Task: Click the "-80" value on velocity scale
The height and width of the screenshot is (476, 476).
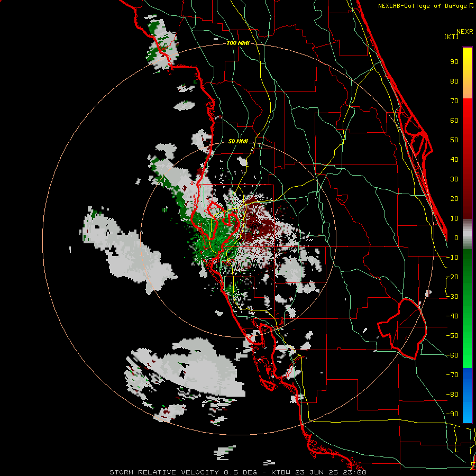Action: 452,395
